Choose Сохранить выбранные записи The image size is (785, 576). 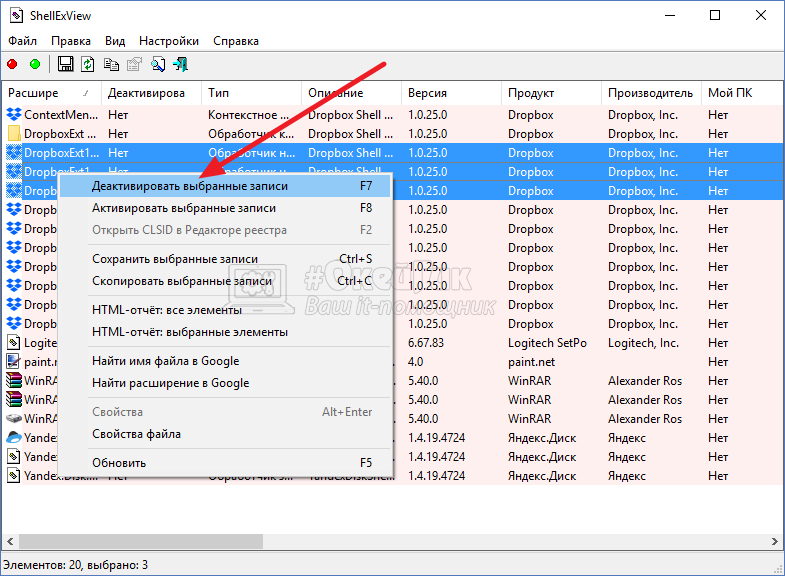tap(225, 259)
